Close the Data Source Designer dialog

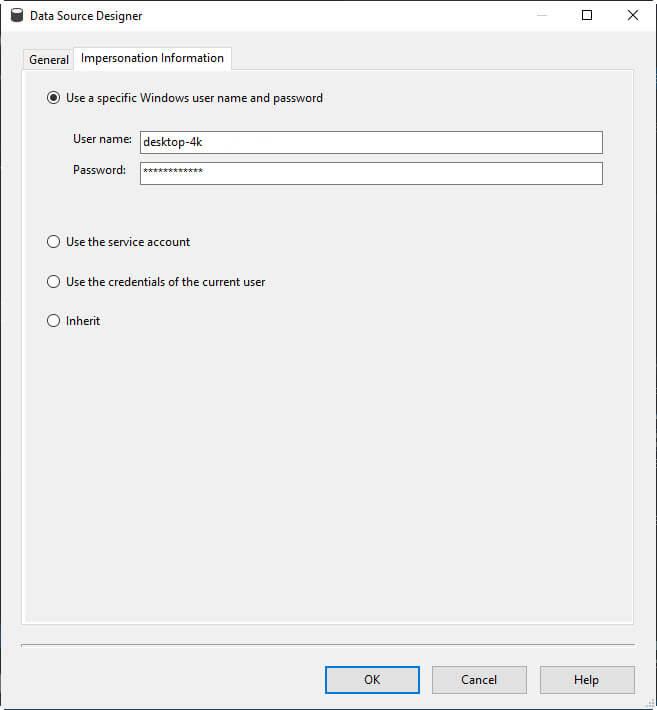[x=632, y=16]
